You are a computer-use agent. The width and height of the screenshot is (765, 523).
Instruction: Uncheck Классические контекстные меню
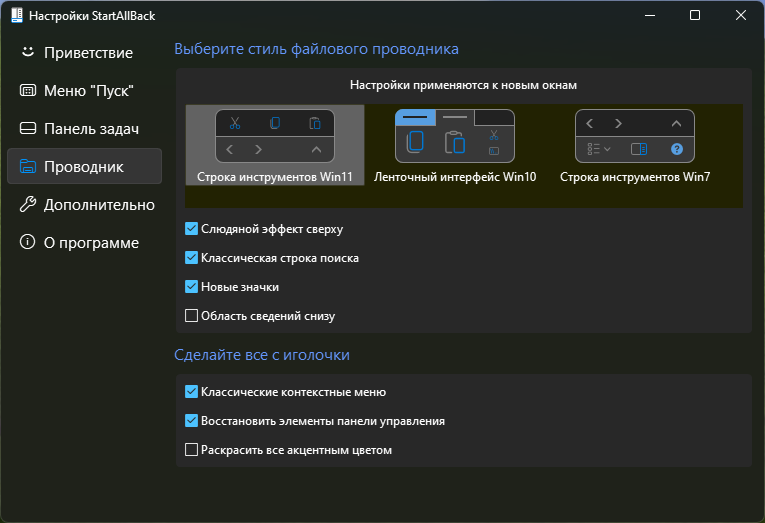tap(192, 392)
